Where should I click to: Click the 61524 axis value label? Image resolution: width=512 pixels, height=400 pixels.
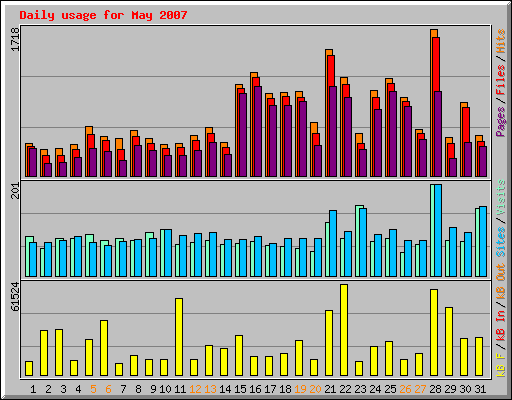15,297
